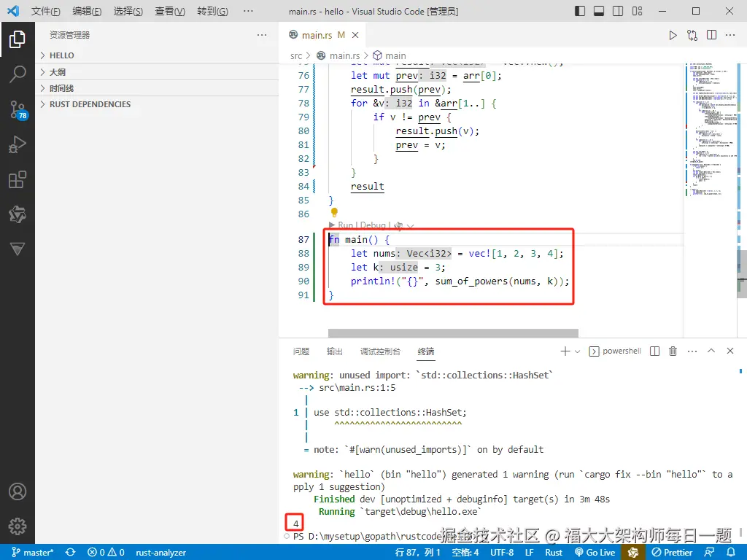Open new terminal profile dropdown arrow
The image size is (747, 560).
click(578, 351)
